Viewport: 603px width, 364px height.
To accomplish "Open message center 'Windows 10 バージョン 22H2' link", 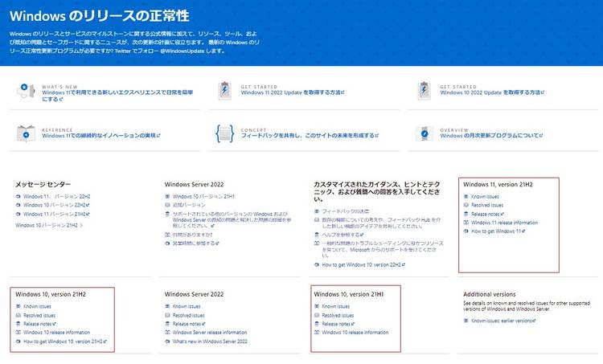I will [56, 205].
